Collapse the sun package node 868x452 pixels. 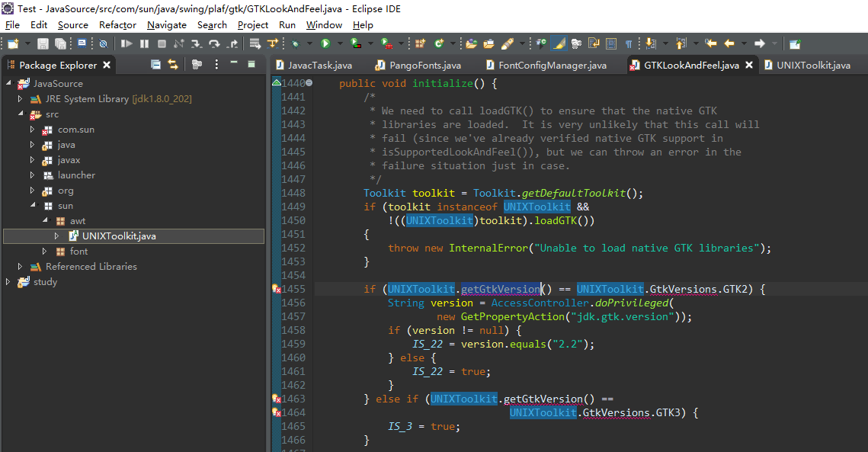pyautogui.click(x=33, y=205)
